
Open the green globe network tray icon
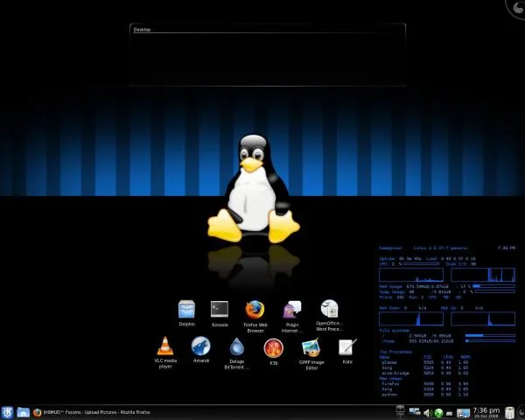tap(438, 413)
